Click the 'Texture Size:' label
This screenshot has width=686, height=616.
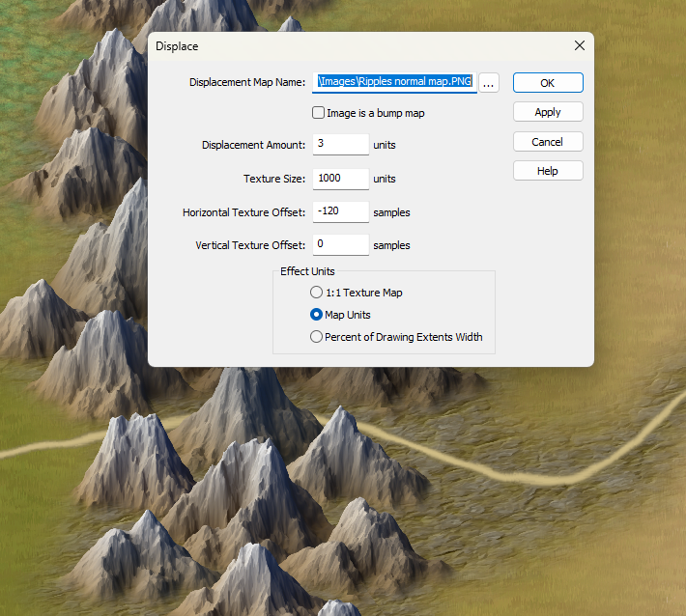[274, 179]
